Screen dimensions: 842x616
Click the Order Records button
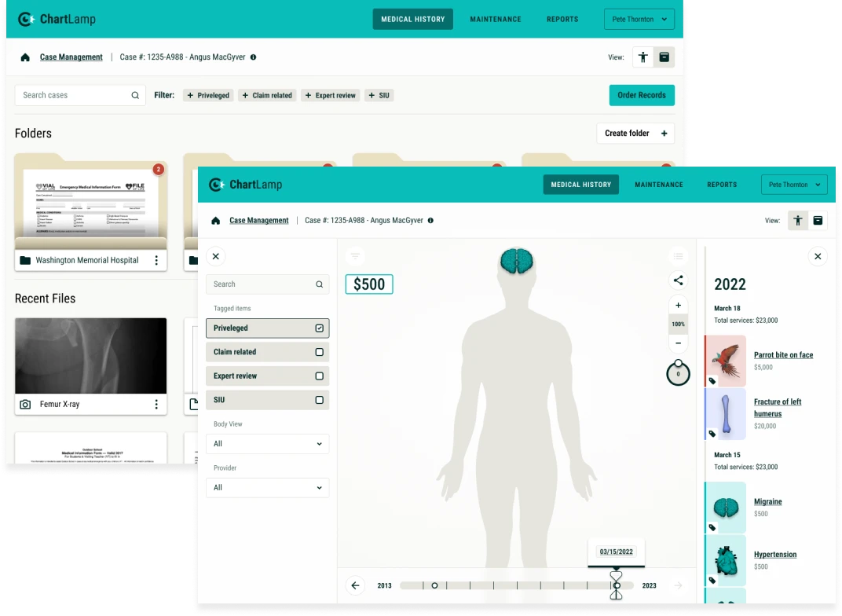[642, 95]
